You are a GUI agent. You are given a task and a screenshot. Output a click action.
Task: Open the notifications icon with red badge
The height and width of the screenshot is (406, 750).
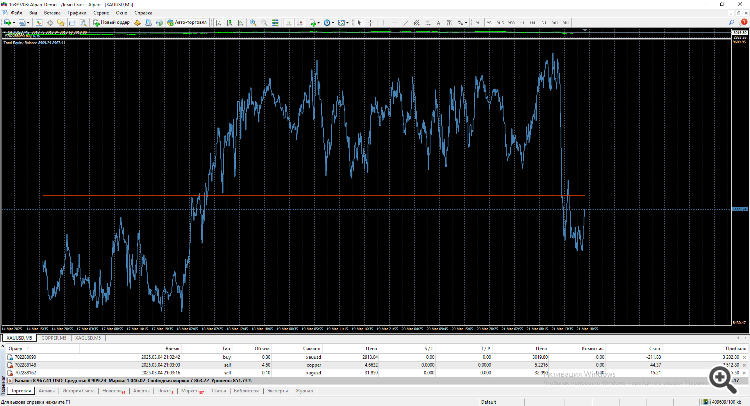click(x=743, y=22)
